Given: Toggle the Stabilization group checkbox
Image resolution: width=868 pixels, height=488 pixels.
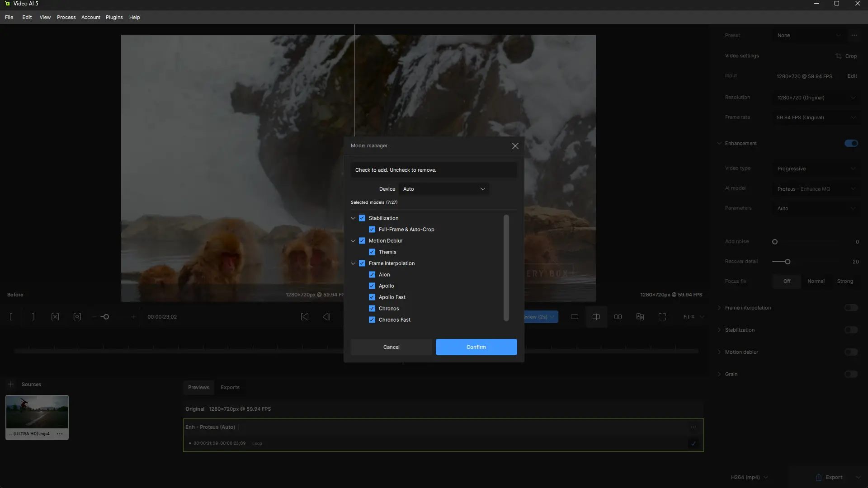Looking at the screenshot, I should click(362, 218).
